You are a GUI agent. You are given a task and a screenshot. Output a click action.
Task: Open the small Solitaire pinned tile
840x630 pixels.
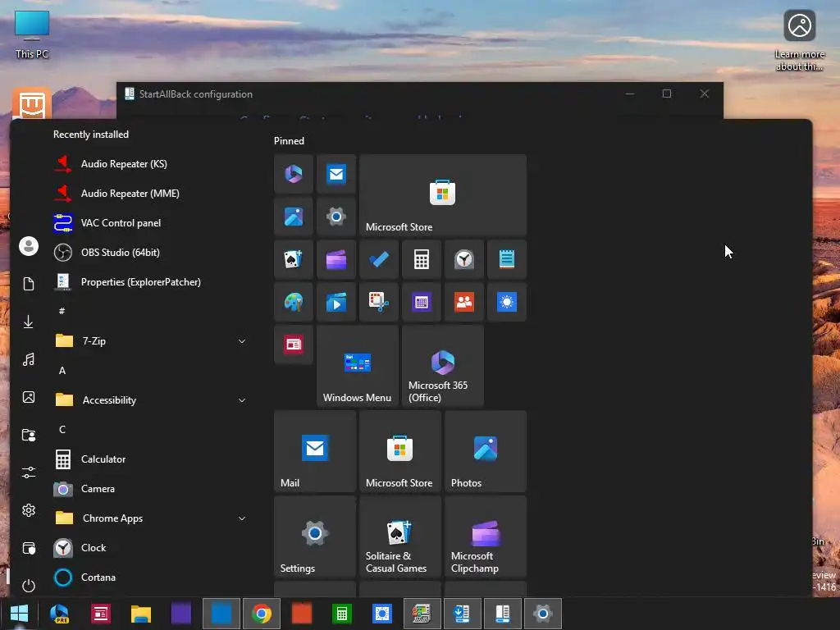click(x=294, y=259)
